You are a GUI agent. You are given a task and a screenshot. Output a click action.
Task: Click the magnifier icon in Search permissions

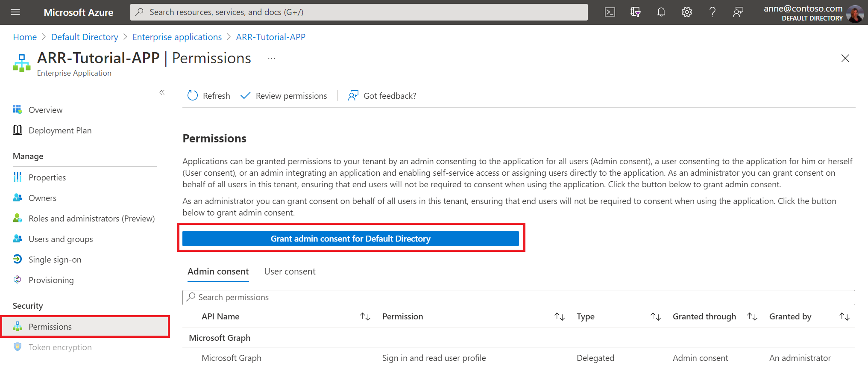point(191,297)
